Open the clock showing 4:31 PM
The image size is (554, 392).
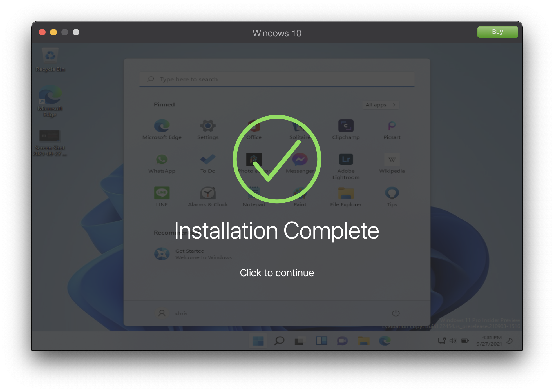489,341
